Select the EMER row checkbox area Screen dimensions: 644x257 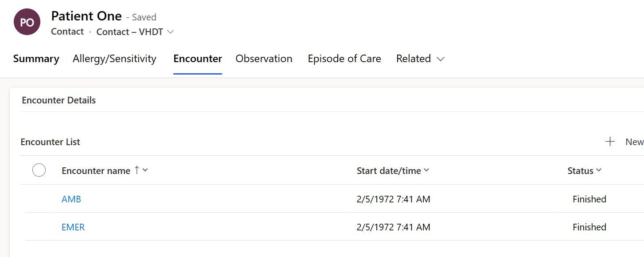pos(39,227)
